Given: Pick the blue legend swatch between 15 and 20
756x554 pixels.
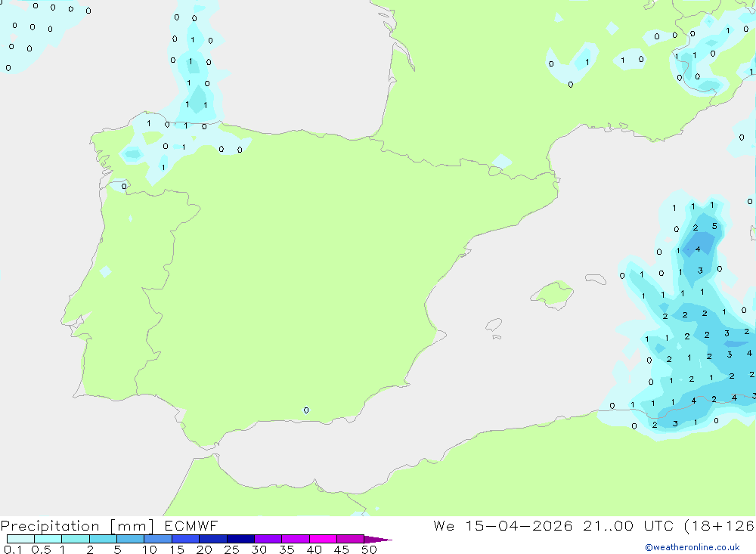Looking at the screenshot, I should (x=185, y=539).
